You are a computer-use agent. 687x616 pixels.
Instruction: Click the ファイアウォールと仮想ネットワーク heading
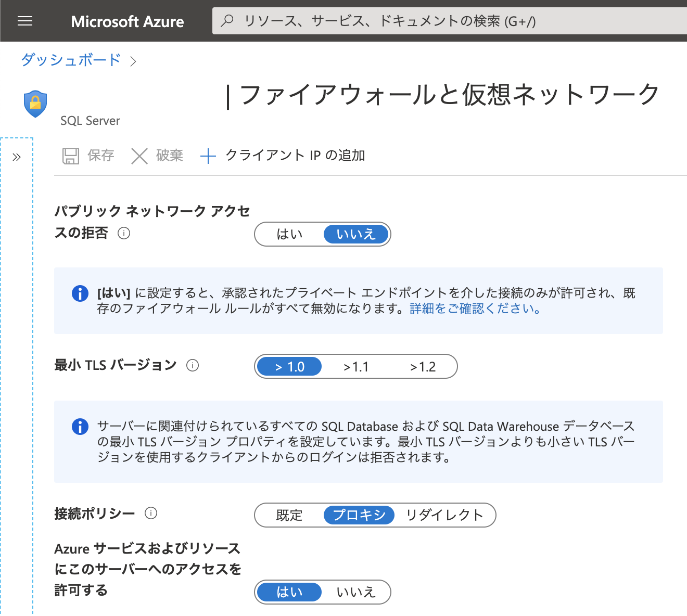coord(450,95)
